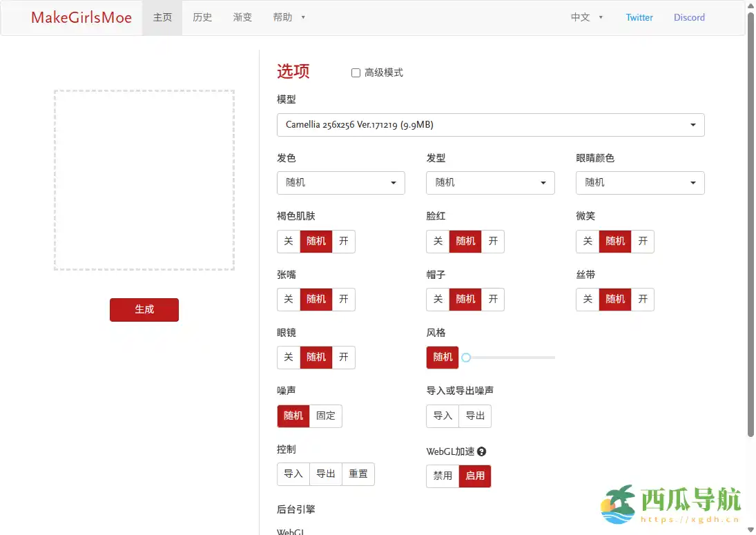Open the 历史 tab
This screenshot has width=756, height=535.
[x=202, y=18]
